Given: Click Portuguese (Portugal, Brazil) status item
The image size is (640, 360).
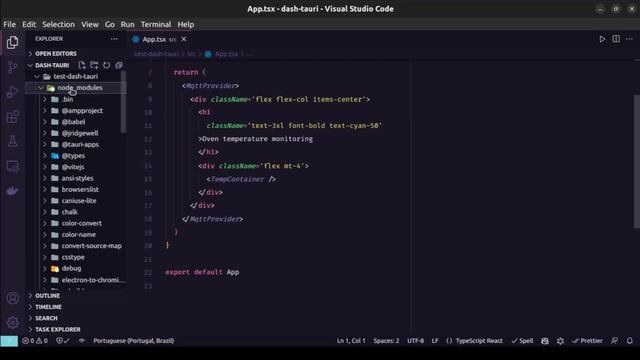Looking at the screenshot, I should coord(133,341).
